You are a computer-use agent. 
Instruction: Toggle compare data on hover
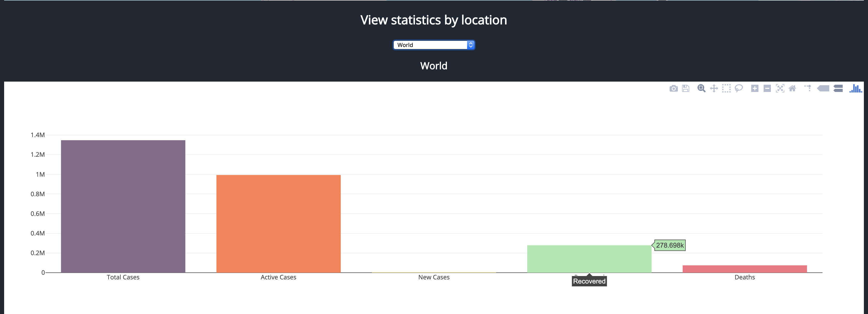838,89
